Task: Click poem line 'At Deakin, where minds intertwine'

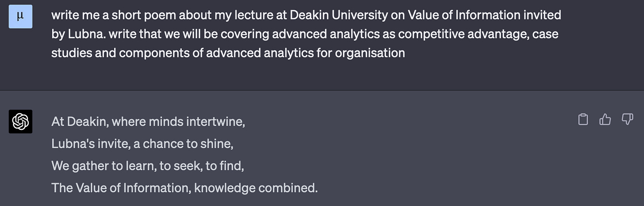Action: pyautogui.click(x=148, y=121)
